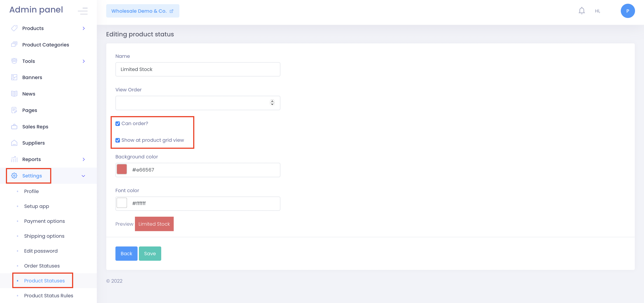Toggle the Settings gear in sidebar
The image size is (644, 303).
14,175
